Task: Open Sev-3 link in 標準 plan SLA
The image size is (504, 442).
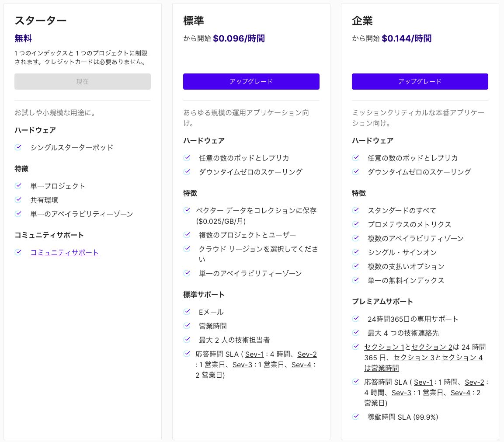Action: 242,365
